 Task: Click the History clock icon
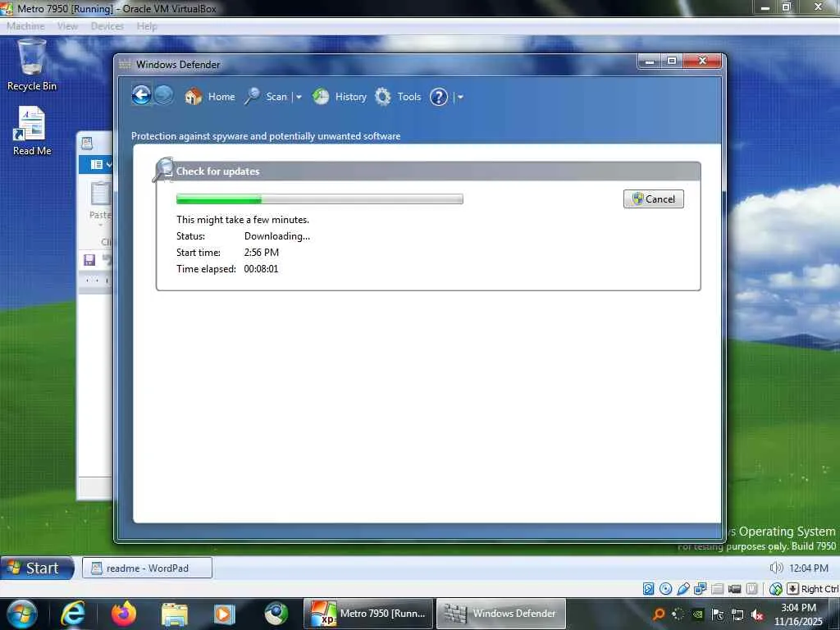(x=321, y=97)
